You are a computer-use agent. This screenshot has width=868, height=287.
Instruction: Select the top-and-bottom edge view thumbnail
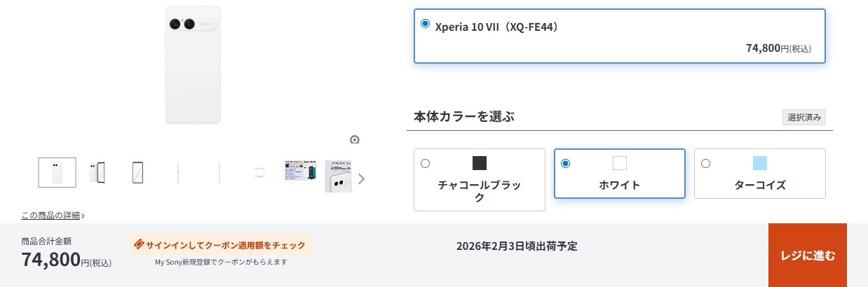pyautogui.click(x=259, y=172)
